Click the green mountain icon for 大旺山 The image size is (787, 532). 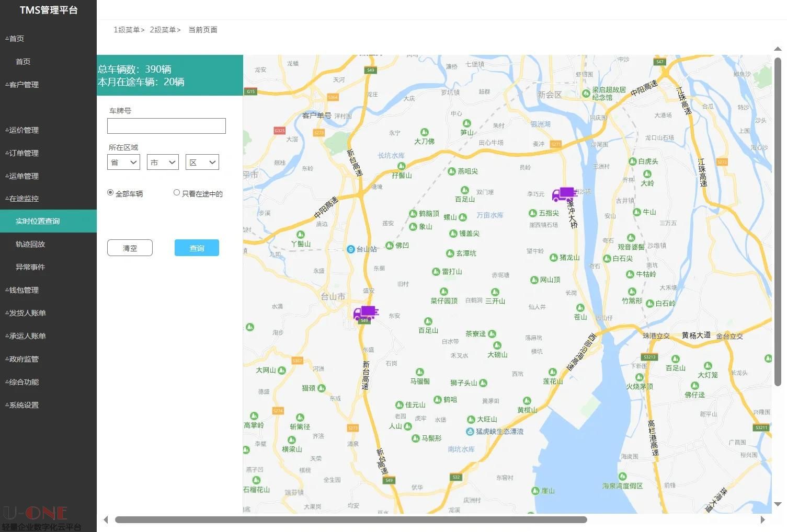(x=471, y=420)
